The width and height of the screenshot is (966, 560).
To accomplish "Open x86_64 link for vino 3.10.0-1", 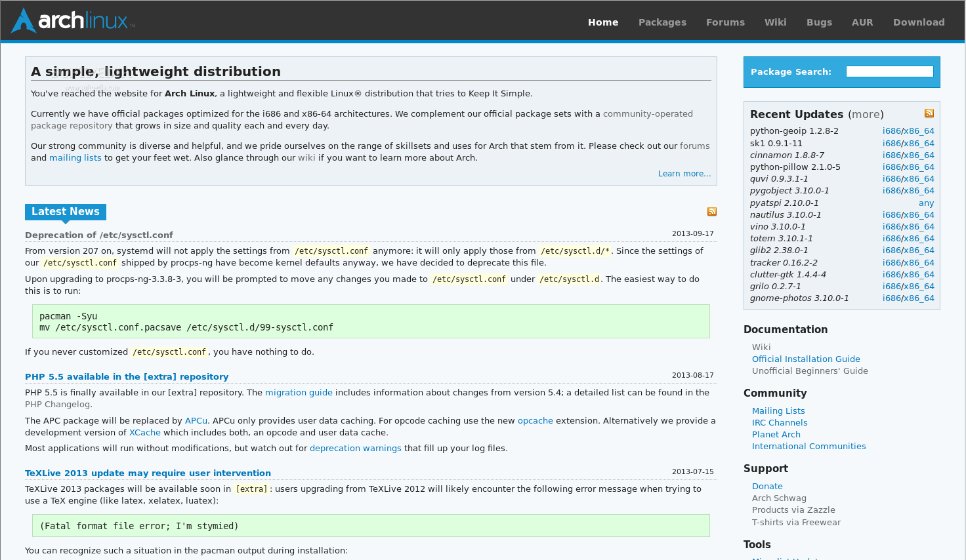I will point(919,227).
